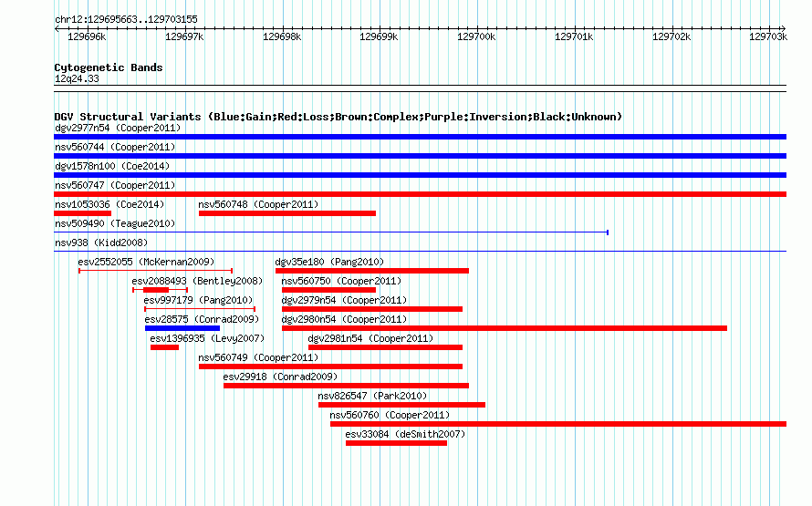This screenshot has width=812, height=506.
Task: Open nsv560760 (Cooper2011) variant
Action: click(390, 415)
